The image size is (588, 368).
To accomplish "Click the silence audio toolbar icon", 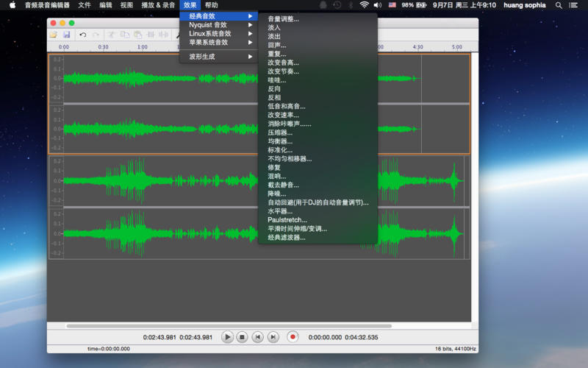I will tap(163, 35).
